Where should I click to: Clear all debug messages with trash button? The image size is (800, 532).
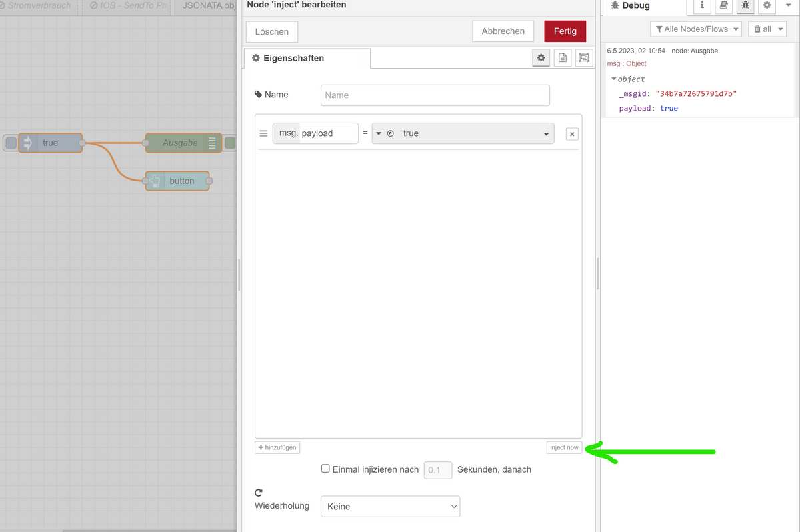763,29
